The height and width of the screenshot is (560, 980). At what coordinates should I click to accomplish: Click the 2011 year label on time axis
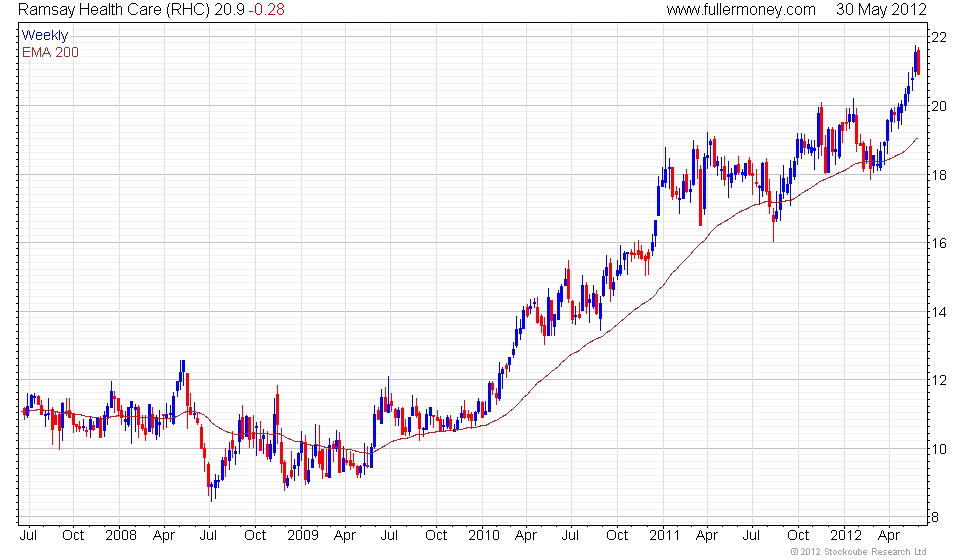point(664,536)
